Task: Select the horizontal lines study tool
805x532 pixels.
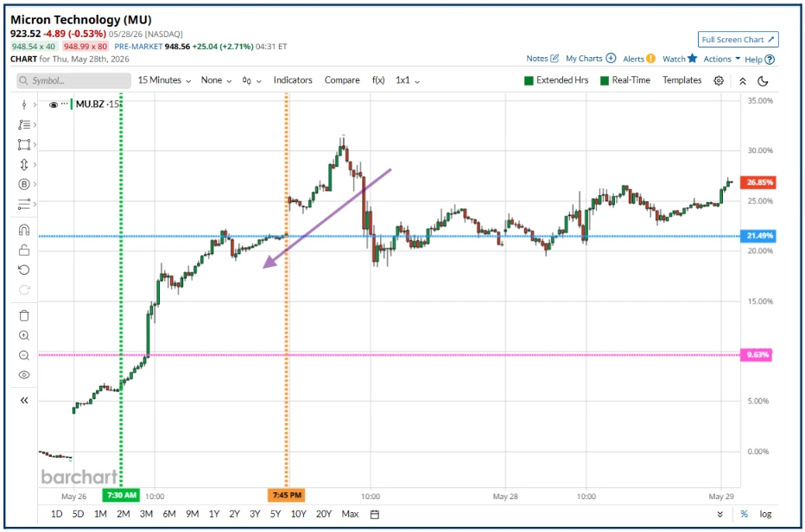Action: (23, 204)
